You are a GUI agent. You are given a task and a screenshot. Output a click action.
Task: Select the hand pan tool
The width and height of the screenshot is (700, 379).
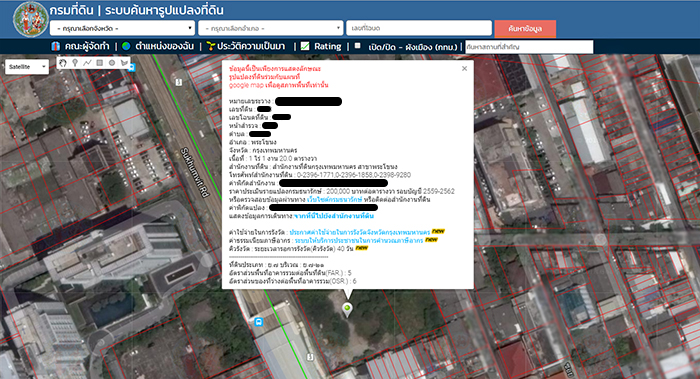[62, 63]
